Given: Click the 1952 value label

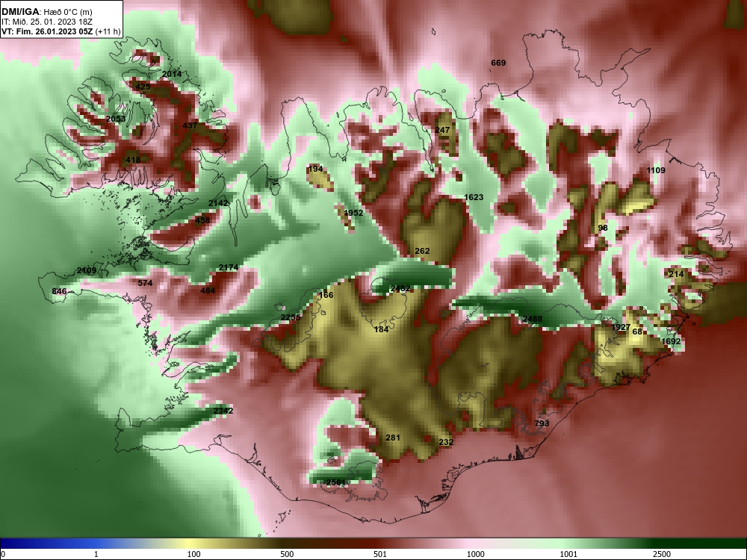Looking at the screenshot, I should (x=353, y=213).
